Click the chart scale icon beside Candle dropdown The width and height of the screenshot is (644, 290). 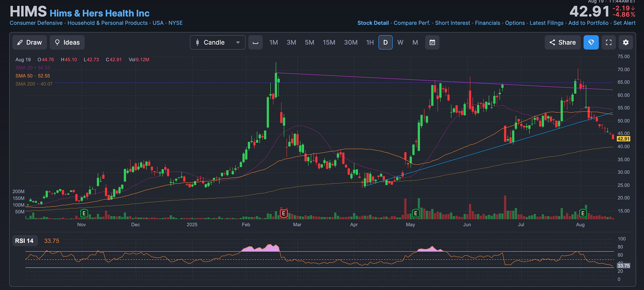tap(255, 42)
